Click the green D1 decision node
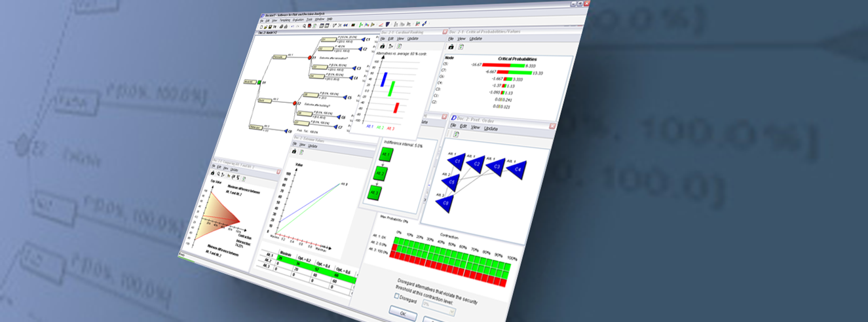 258,83
